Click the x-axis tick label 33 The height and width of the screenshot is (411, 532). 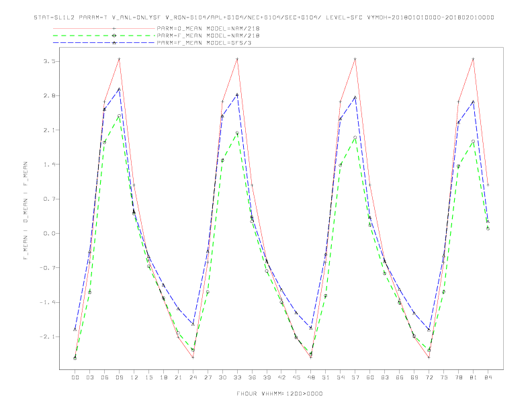point(237,377)
